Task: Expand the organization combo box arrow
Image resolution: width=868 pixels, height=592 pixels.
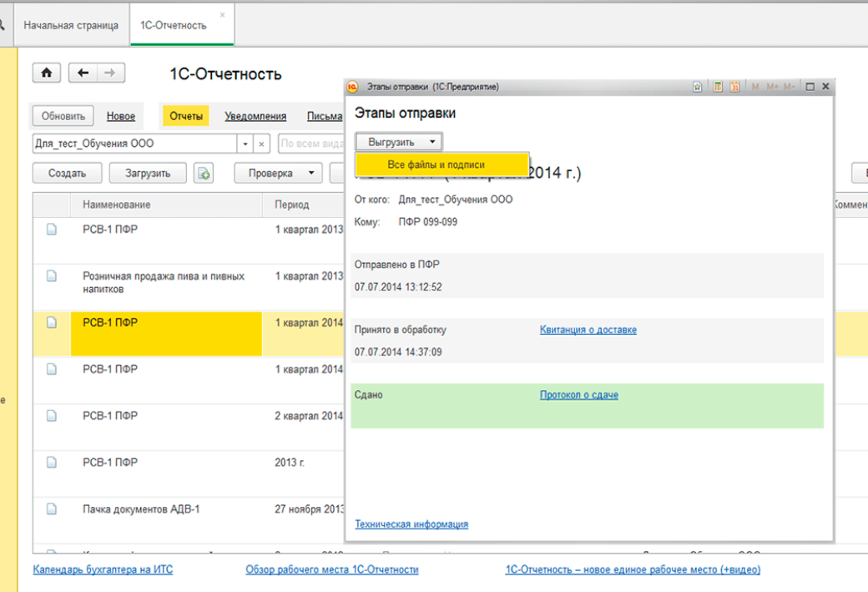Action: 245,144
